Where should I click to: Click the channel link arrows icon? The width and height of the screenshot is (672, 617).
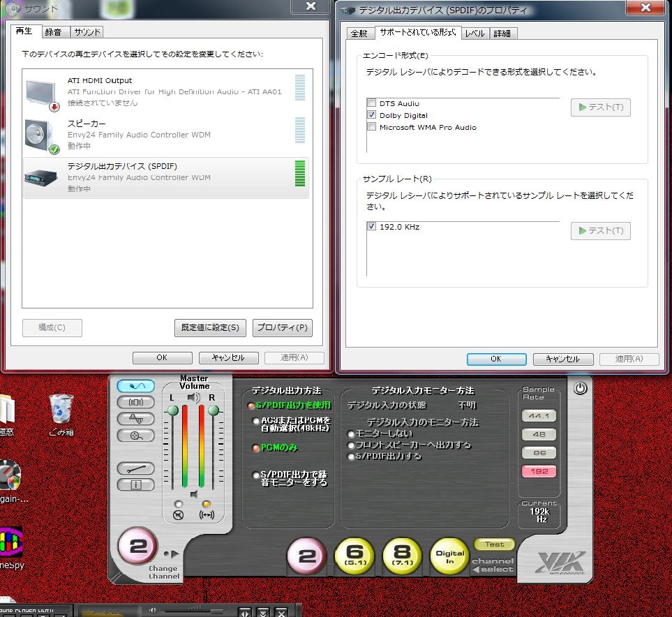coord(207,515)
